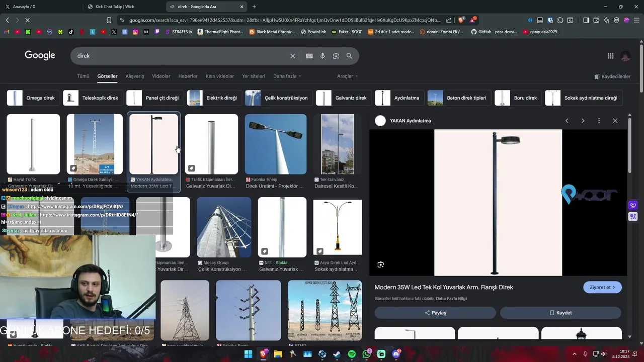The width and height of the screenshot is (644, 362).
Task: Filter by Panel çit direği chip
Action: (x=154, y=98)
